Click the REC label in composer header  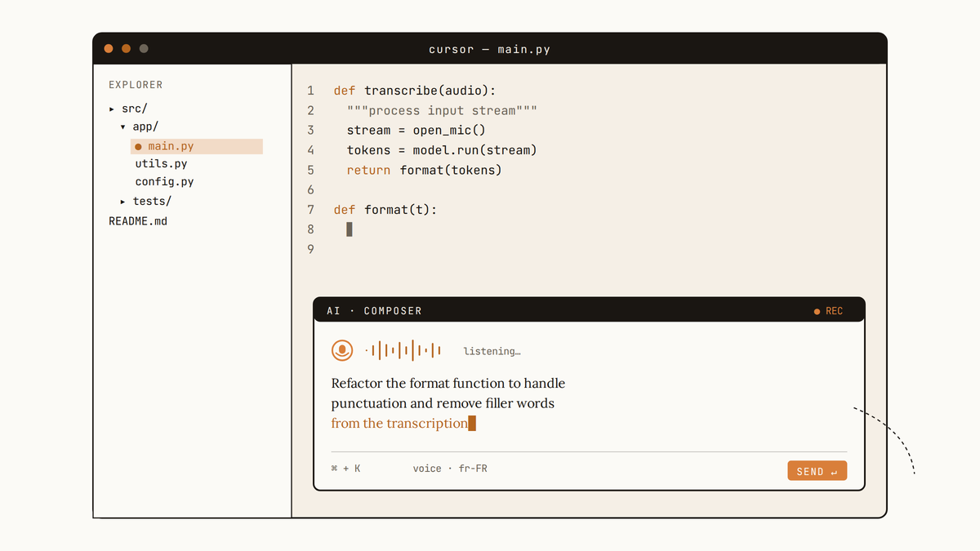pyautogui.click(x=834, y=311)
